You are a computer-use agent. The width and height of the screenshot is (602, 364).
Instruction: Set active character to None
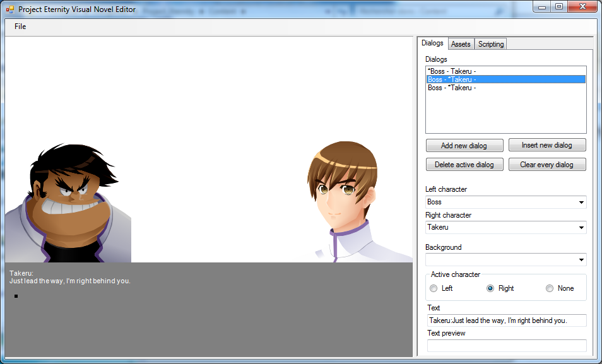pyautogui.click(x=550, y=288)
